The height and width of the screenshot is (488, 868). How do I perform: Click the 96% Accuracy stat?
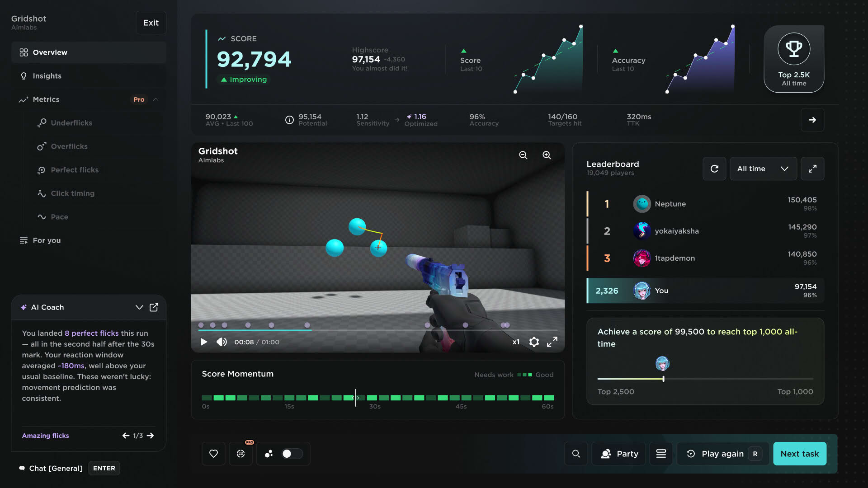click(x=484, y=120)
